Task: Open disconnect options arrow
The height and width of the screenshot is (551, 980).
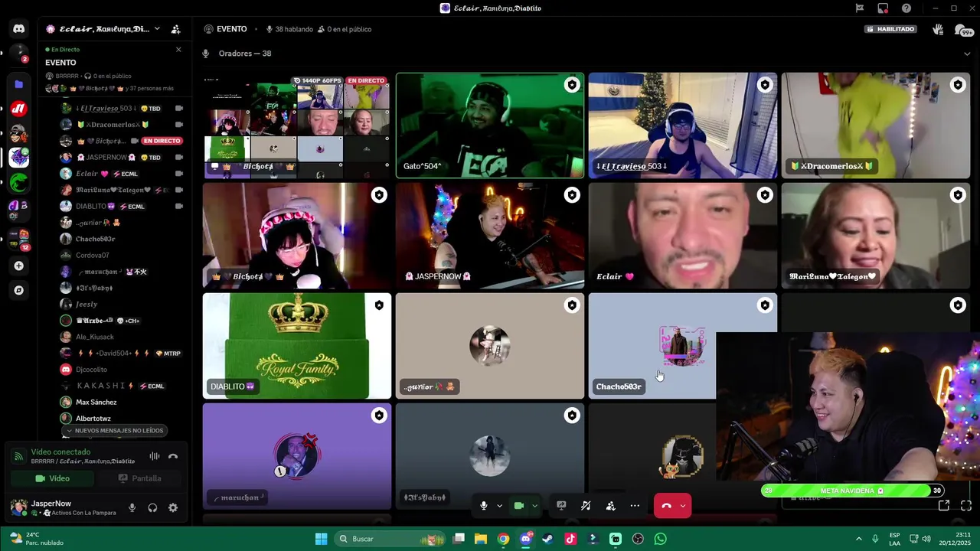Action: (683, 506)
